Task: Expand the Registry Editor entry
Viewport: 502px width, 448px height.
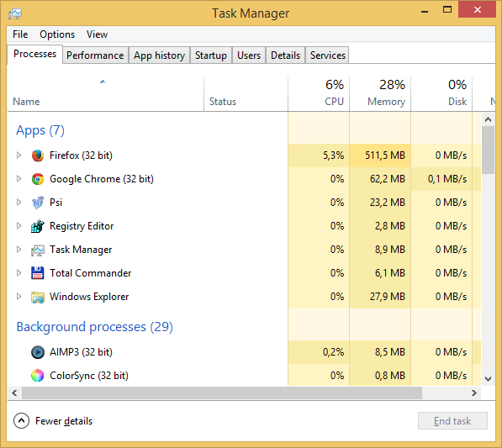Action: pyautogui.click(x=18, y=226)
